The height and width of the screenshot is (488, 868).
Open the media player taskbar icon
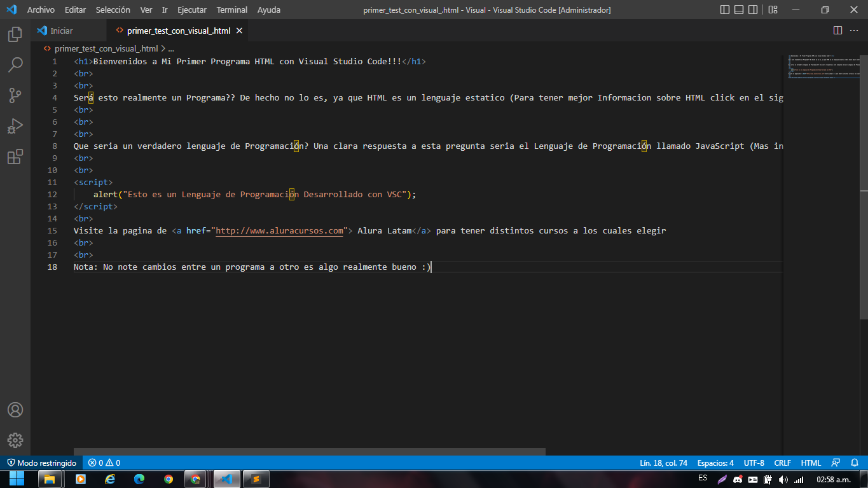80,479
